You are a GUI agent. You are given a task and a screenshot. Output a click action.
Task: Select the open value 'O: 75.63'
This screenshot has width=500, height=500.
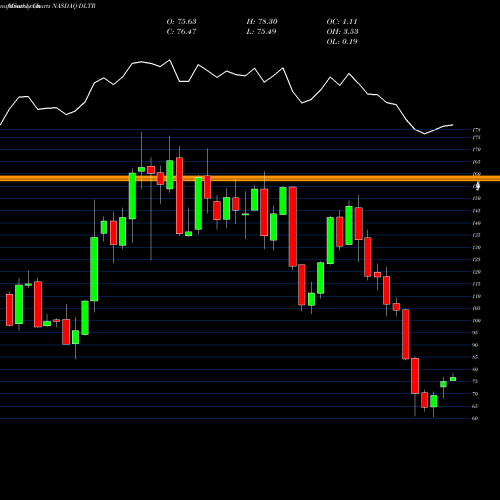(181, 22)
